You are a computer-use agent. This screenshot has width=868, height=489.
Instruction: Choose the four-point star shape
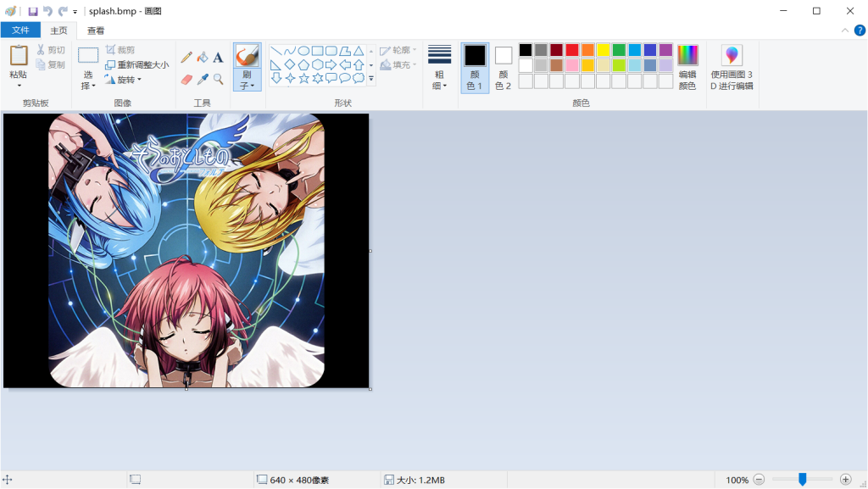click(290, 78)
